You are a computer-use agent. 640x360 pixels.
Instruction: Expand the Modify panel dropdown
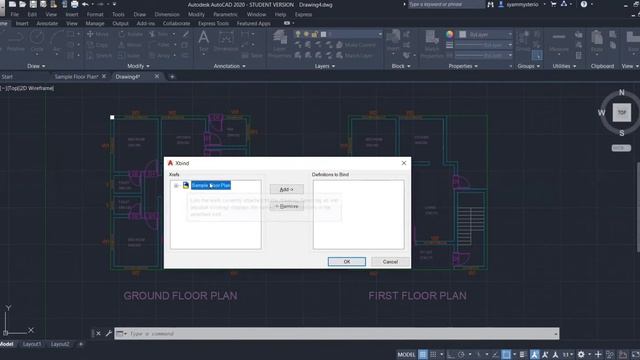pyautogui.click(x=138, y=66)
